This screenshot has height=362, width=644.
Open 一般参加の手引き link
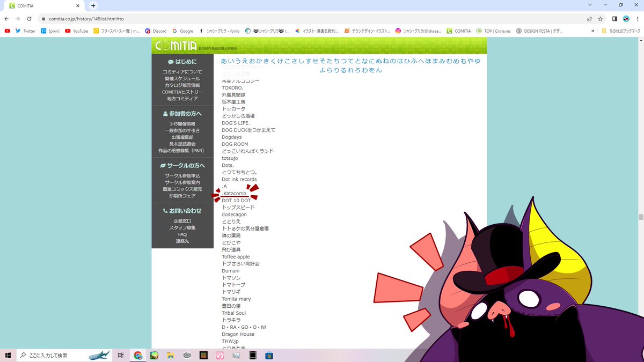[182, 131]
